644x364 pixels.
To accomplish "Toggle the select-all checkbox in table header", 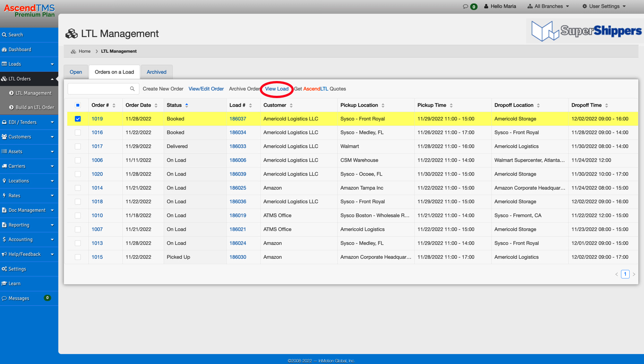I will pyautogui.click(x=78, y=105).
